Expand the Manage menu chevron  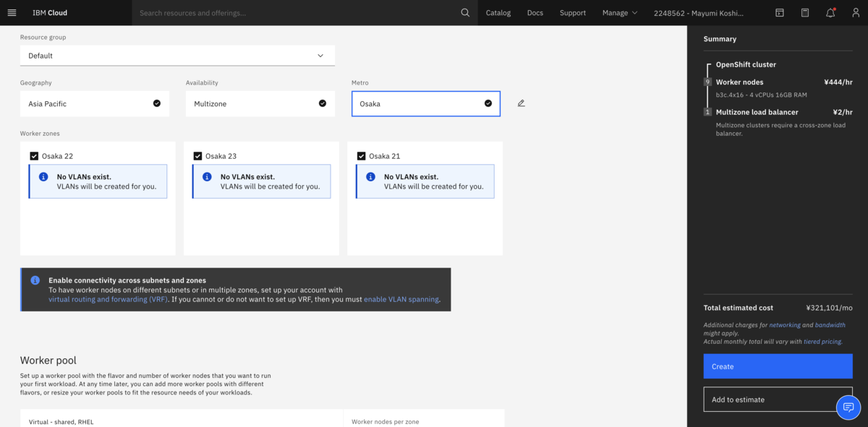pos(635,12)
